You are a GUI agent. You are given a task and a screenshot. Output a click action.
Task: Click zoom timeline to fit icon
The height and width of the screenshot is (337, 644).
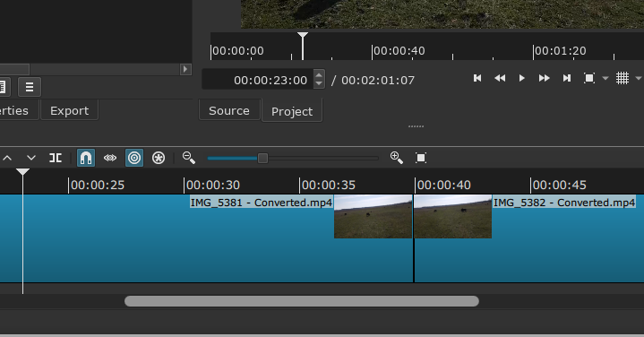click(x=421, y=158)
